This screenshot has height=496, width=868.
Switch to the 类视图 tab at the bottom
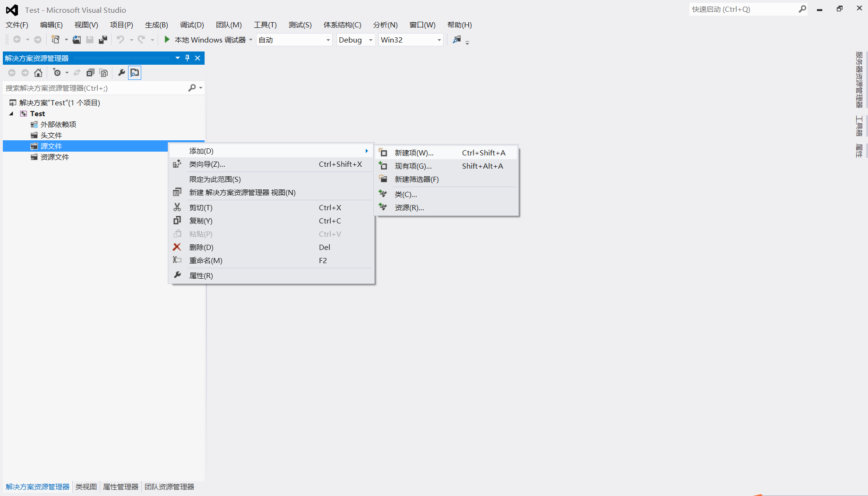tap(86, 487)
